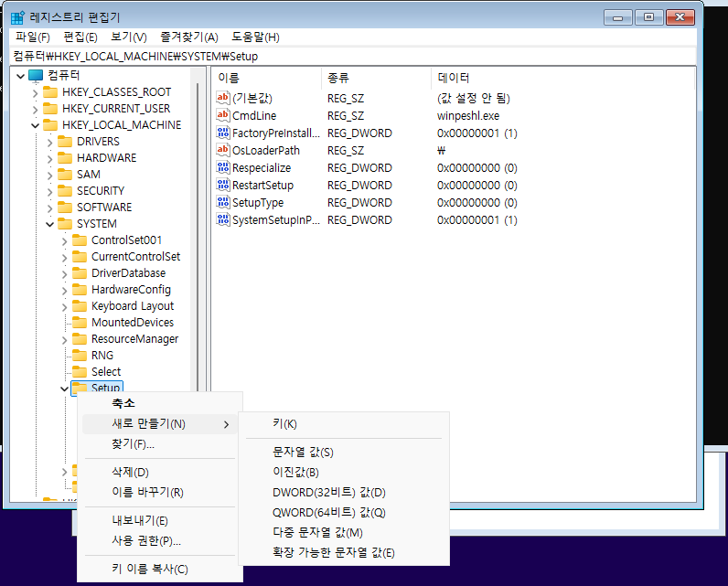
Task: Sort by the 종류 column header
Action: (x=376, y=78)
